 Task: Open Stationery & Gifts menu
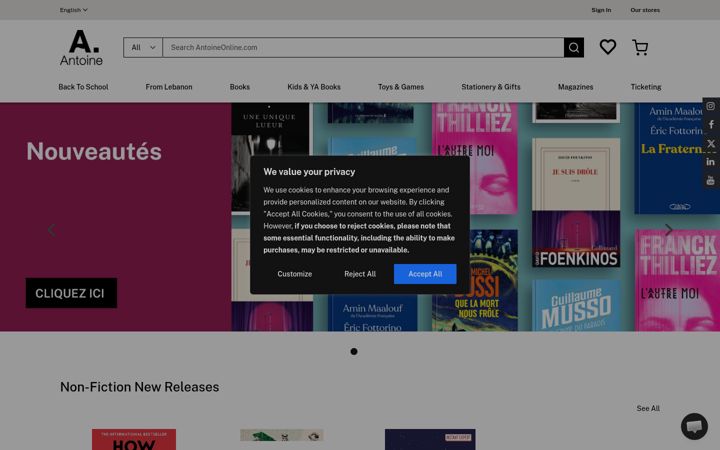pos(491,87)
